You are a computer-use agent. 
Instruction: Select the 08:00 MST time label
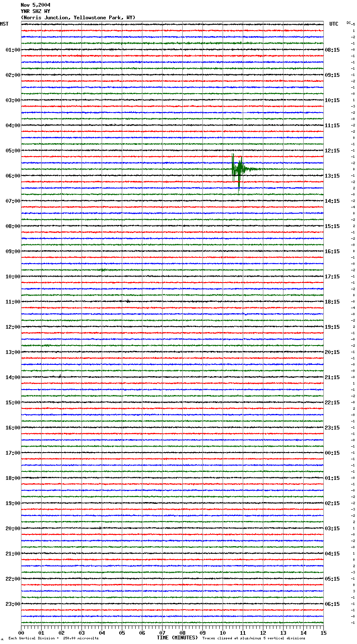click(13, 226)
